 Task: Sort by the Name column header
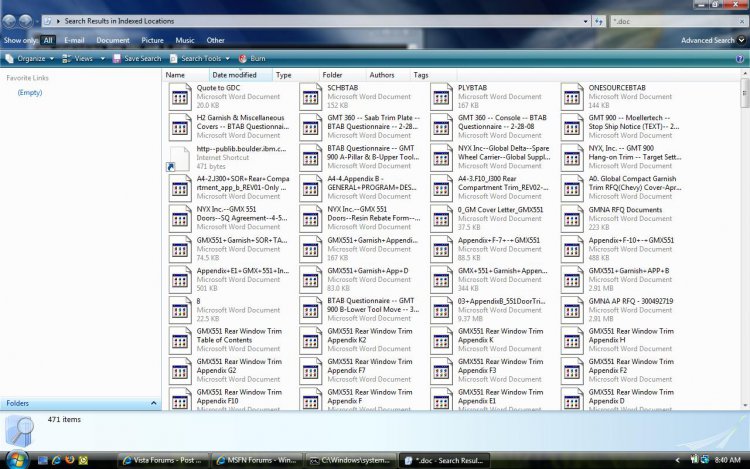pos(186,75)
